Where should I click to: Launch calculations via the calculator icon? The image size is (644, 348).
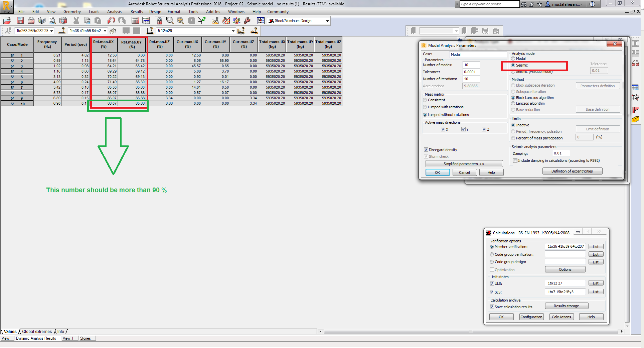(x=135, y=20)
